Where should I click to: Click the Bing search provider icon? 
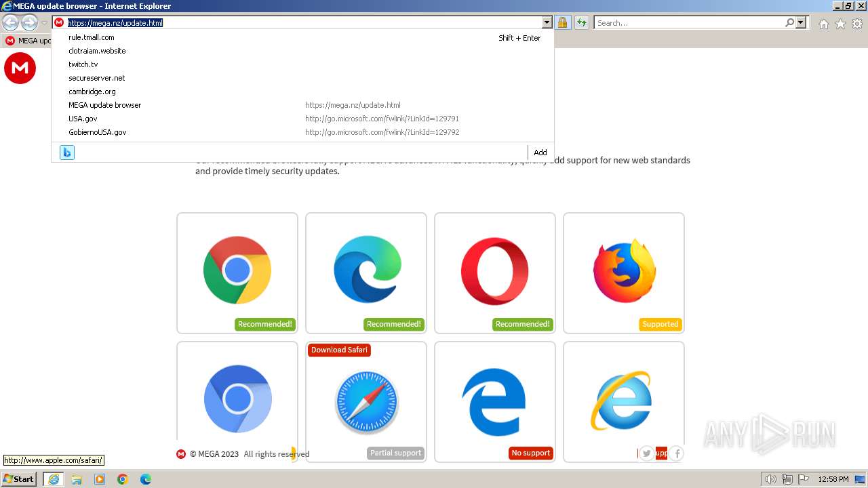coord(67,152)
